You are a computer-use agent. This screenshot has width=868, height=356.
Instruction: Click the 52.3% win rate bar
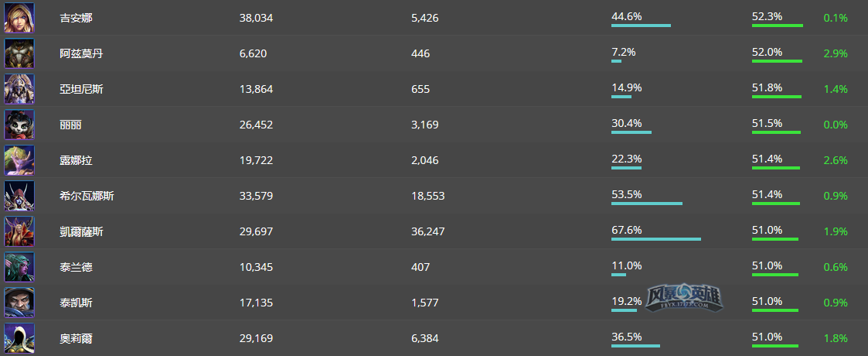778,26
